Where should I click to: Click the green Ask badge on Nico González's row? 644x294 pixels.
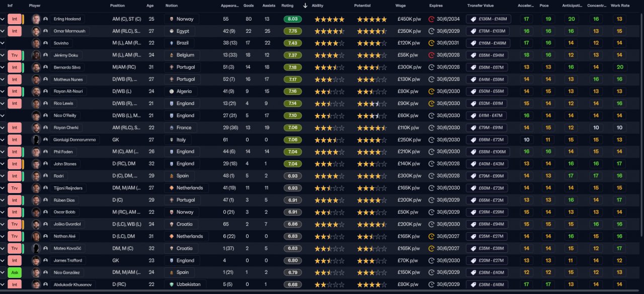click(15, 272)
